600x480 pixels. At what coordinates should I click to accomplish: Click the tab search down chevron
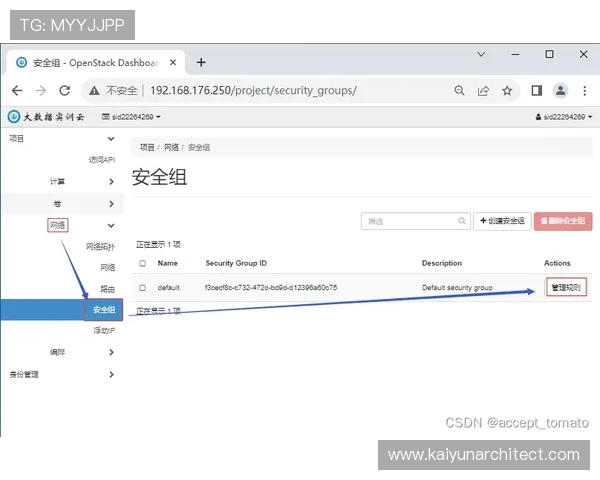[x=481, y=54]
